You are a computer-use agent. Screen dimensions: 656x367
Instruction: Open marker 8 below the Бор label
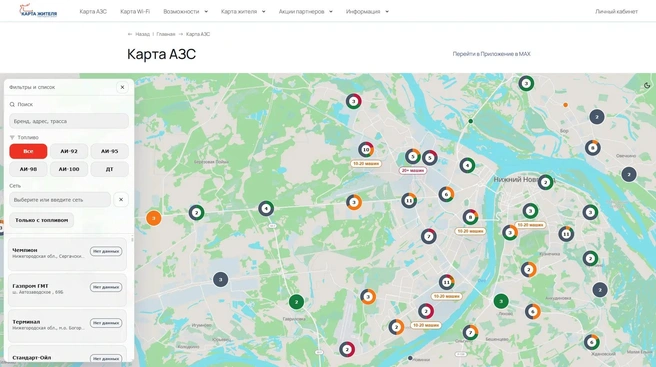(x=592, y=148)
